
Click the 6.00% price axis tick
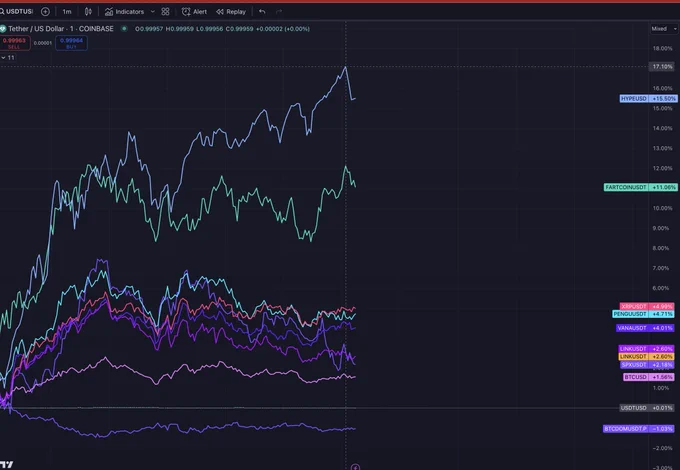(x=663, y=288)
